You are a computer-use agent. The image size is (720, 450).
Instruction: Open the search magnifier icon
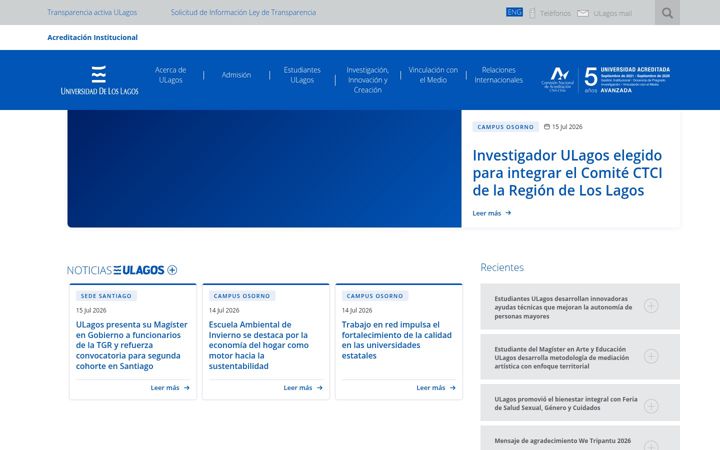point(667,13)
